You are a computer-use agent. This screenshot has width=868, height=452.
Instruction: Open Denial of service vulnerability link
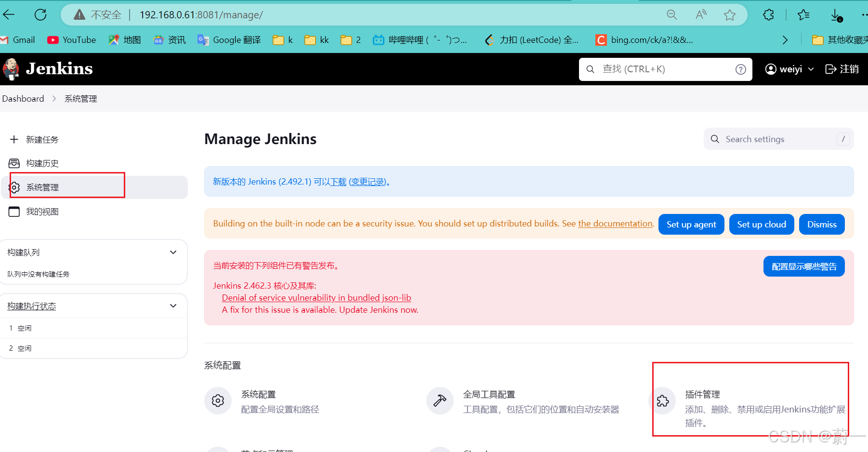click(316, 298)
